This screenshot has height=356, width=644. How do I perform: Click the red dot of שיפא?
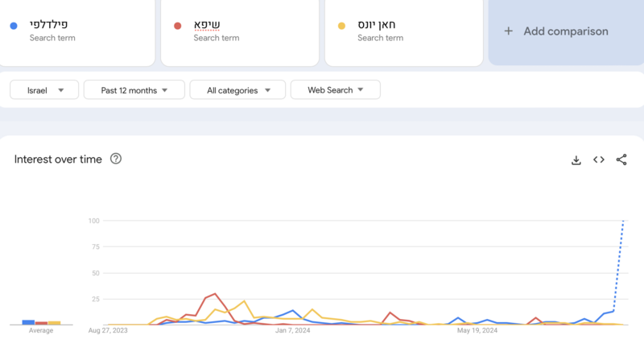coord(177,26)
